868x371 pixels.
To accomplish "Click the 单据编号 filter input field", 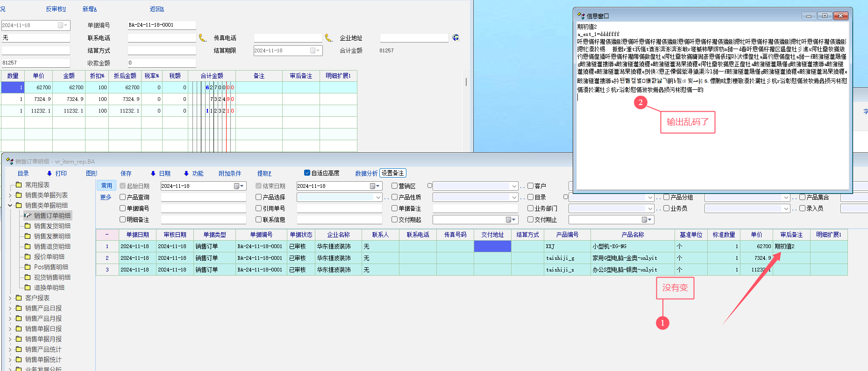I will 203,209.
